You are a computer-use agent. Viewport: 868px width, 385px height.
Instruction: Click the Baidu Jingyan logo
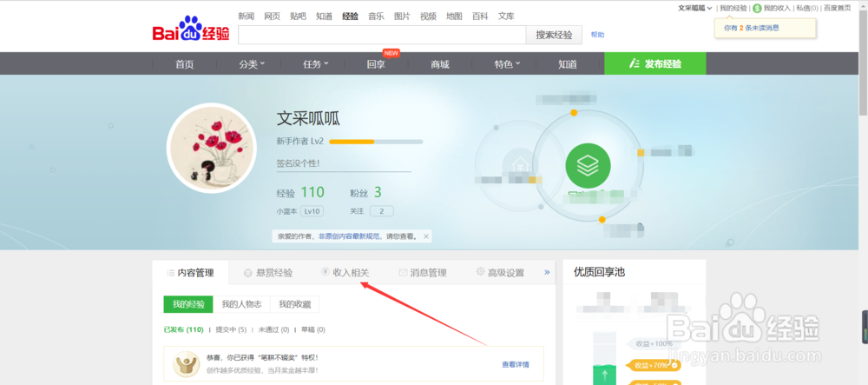click(x=191, y=29)
